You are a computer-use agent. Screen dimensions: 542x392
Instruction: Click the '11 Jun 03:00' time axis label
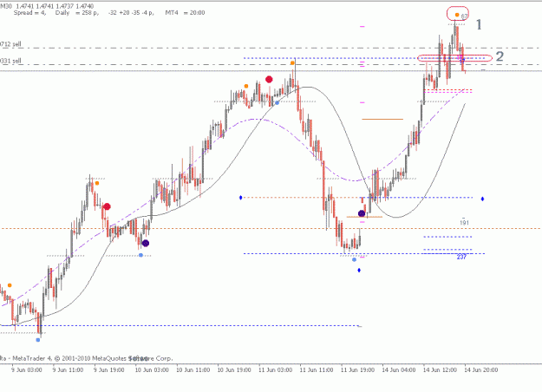pos(275,369)
